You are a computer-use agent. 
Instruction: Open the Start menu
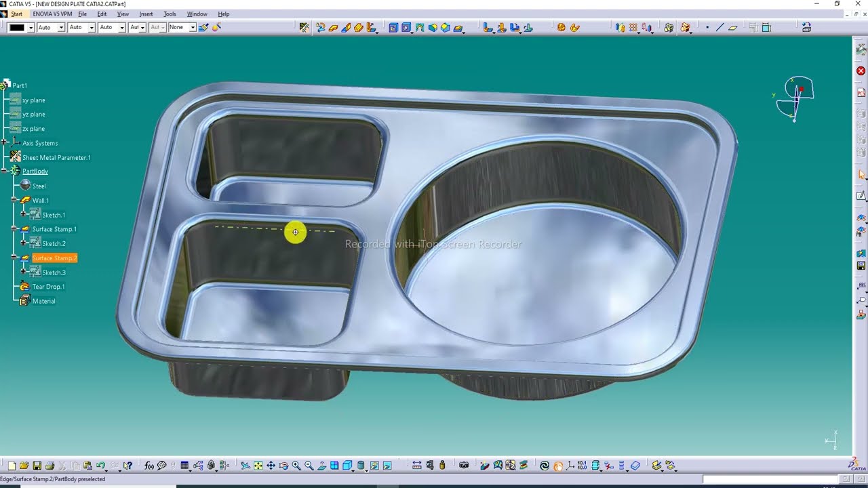click(x=16, y=14)
